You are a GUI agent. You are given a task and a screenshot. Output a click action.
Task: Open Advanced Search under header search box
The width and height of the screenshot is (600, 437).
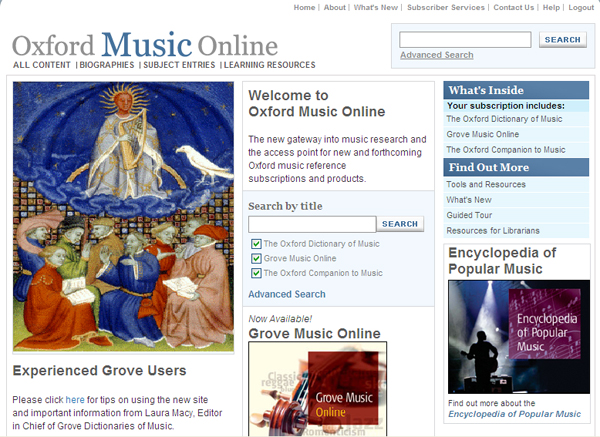pyautogui.click(x=437, y=55)
